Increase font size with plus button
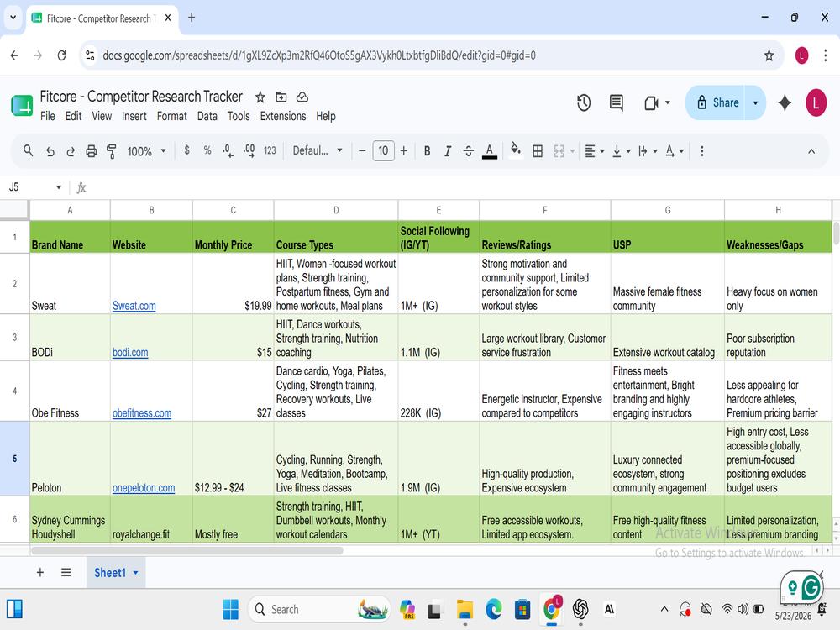 pyautogui.click(x=404, y=151)
